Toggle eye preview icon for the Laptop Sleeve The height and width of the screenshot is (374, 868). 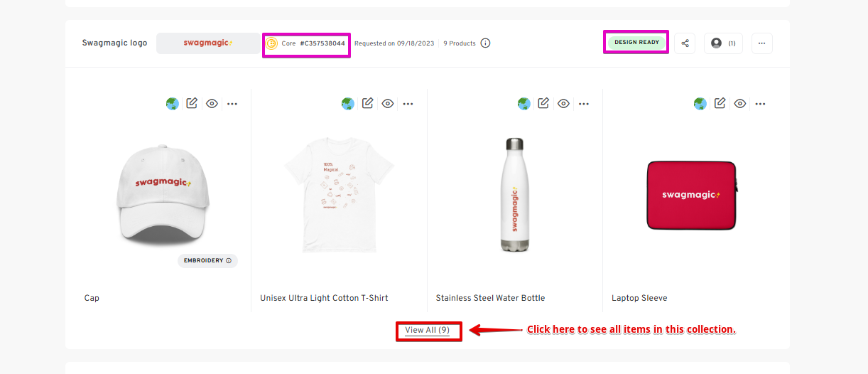(740, 104)
